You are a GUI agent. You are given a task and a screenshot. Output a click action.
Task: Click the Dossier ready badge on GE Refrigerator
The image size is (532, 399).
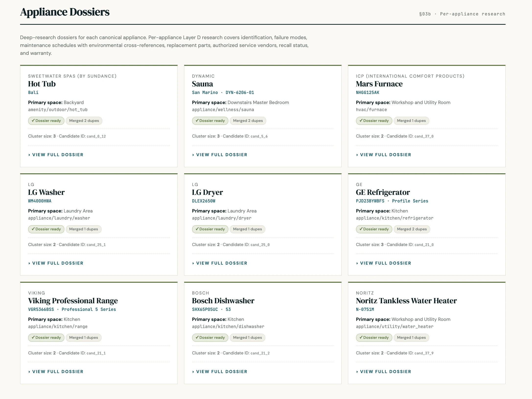coord(374,229)
